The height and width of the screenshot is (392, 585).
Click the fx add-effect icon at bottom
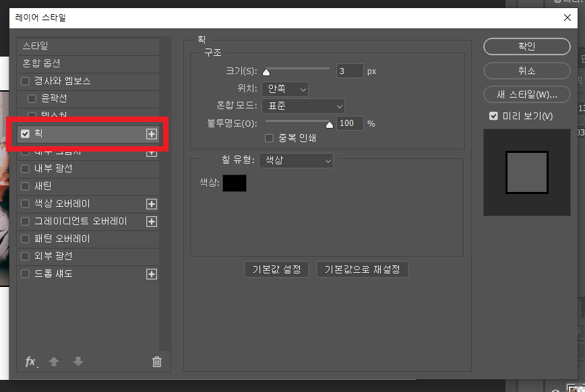30,362
